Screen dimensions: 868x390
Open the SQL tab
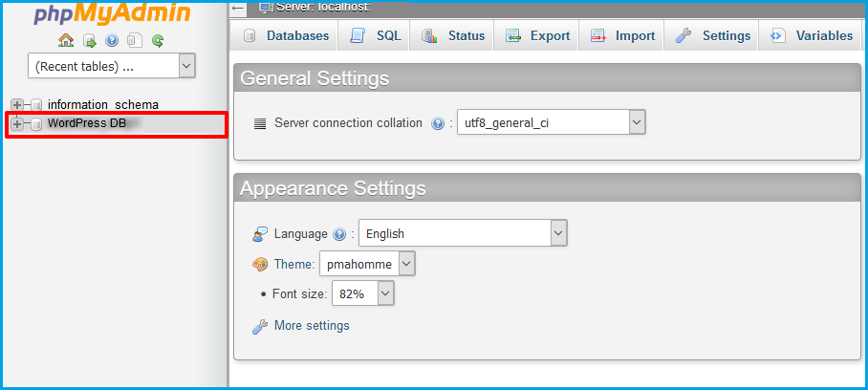pos(376,35)
